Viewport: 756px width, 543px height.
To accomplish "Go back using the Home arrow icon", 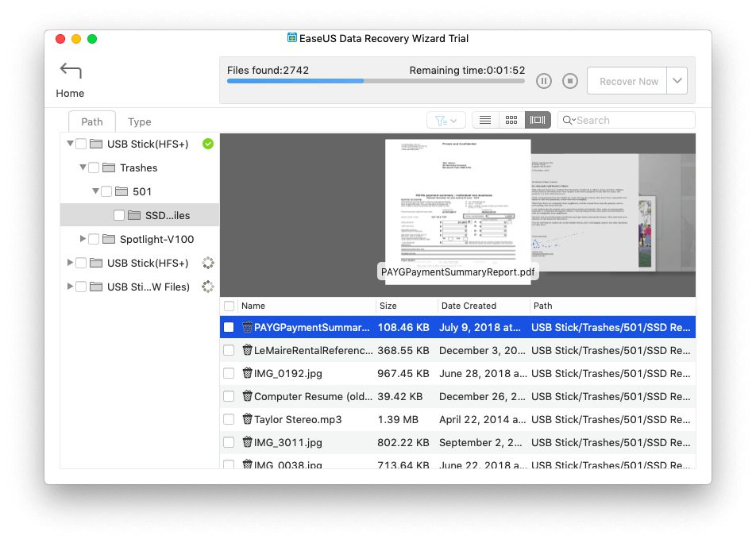I will (71, 71).
